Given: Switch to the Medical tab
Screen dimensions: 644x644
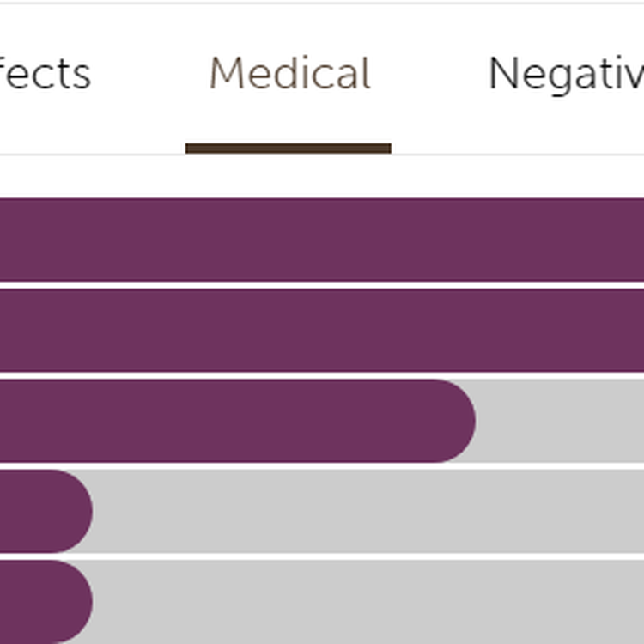Looking at the screenshot, I should [289, 74].
